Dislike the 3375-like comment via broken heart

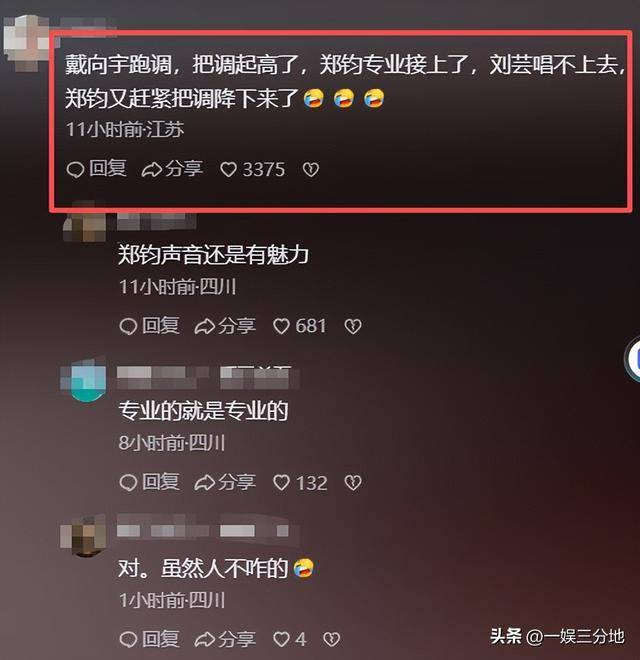coord(311,169)
